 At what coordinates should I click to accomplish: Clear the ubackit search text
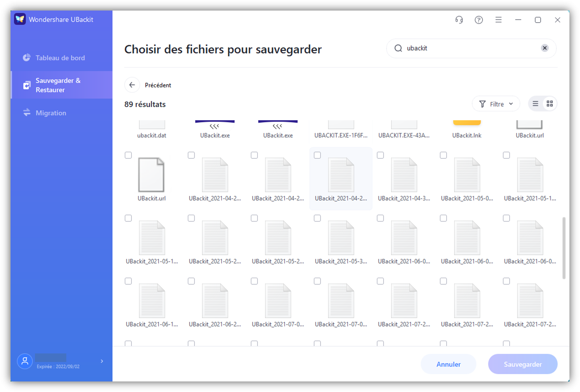tap(545, 48)
